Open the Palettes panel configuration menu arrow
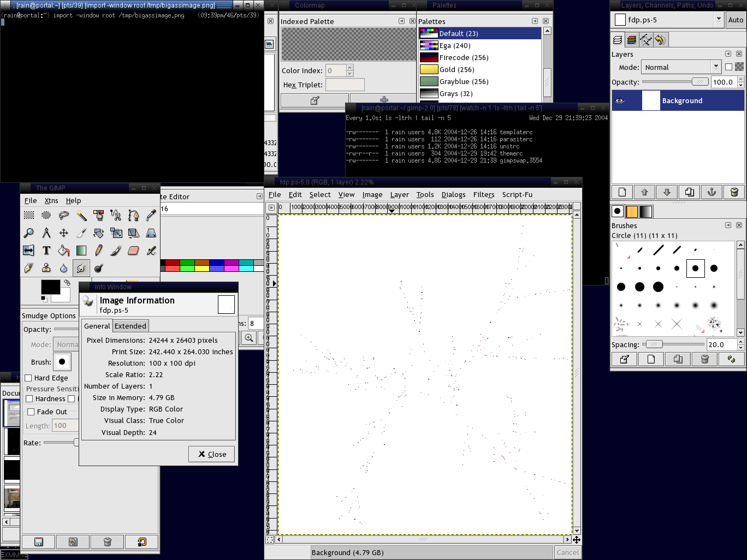Viewport: 747px width, 560px height. [535, 21]
